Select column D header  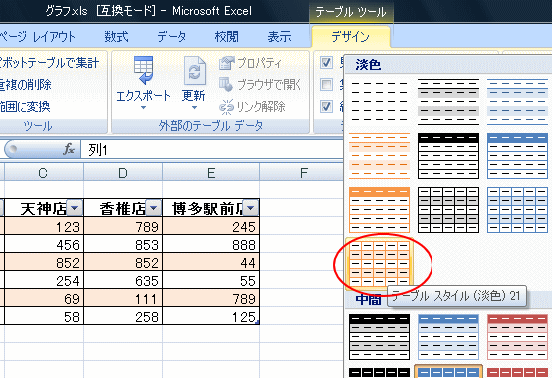point(123,173)
